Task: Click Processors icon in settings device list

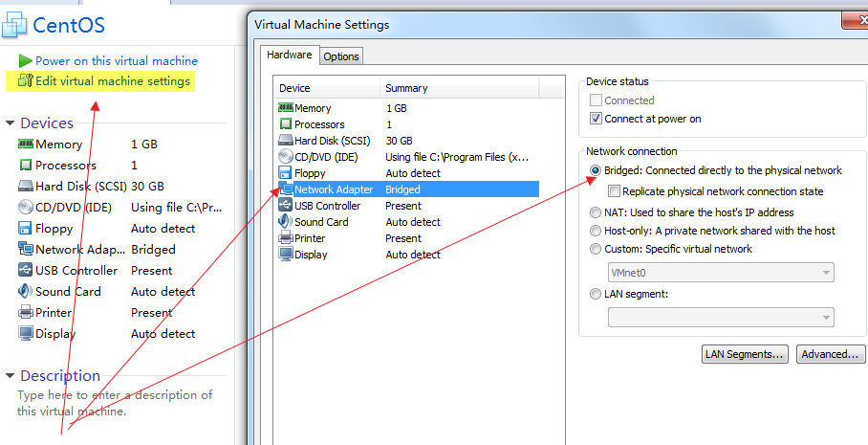Action: click(286, 124)
